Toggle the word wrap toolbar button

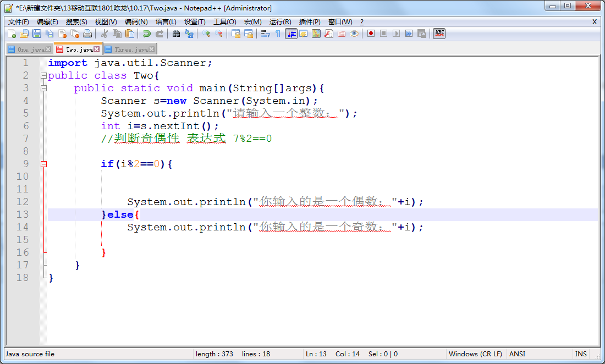point(266,34)
